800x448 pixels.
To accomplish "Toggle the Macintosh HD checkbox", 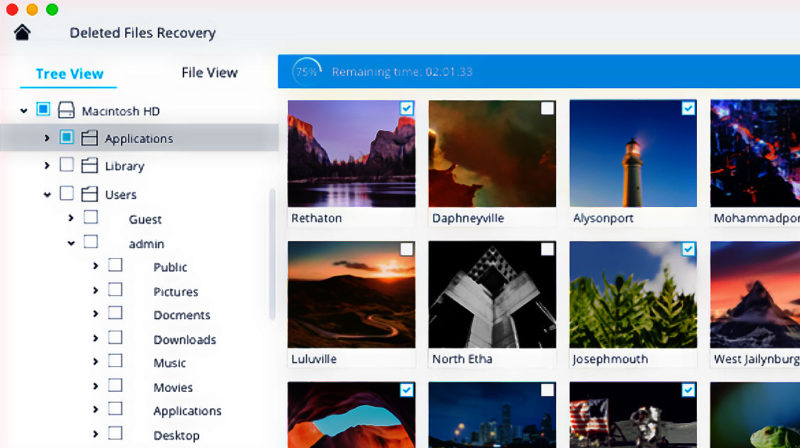I will pyautogui.click(x=43, y=109).
